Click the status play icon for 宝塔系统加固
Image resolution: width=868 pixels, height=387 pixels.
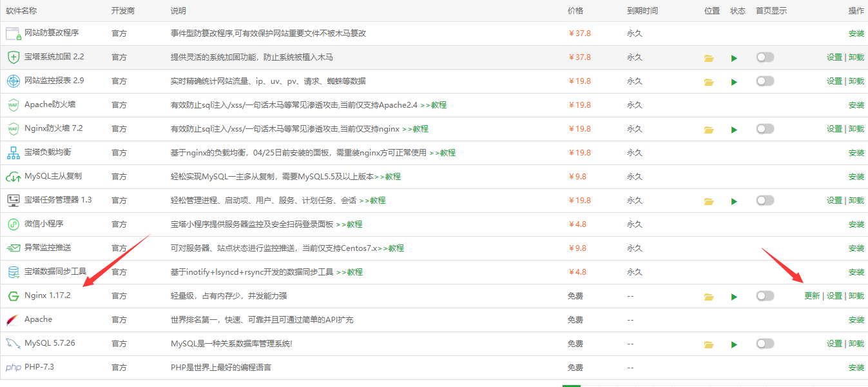[734, 58]
